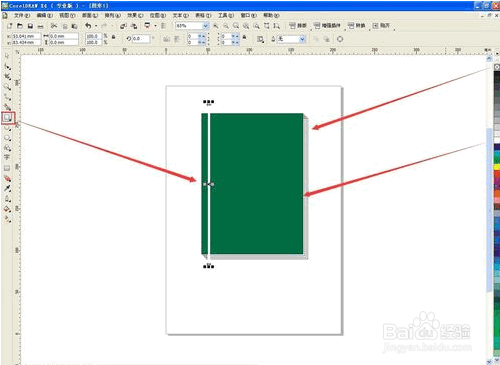Open the 文本 (Text) menu

[x=180, y=15]
